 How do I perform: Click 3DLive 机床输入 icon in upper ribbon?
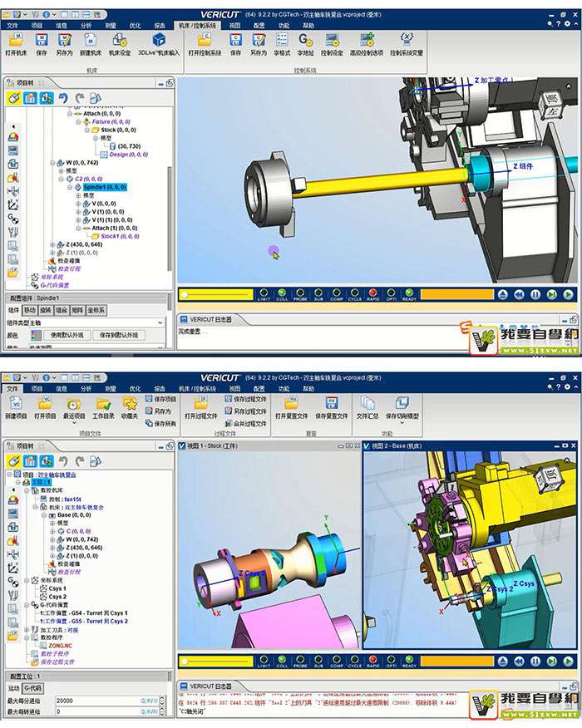tap(159, 41)
